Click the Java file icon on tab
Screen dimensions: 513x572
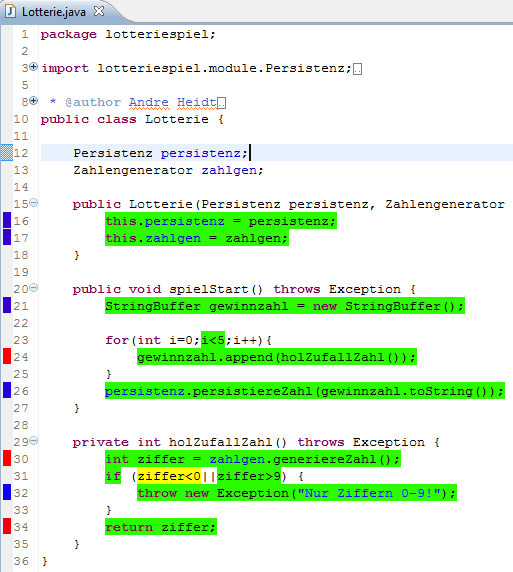coord(11,11)
